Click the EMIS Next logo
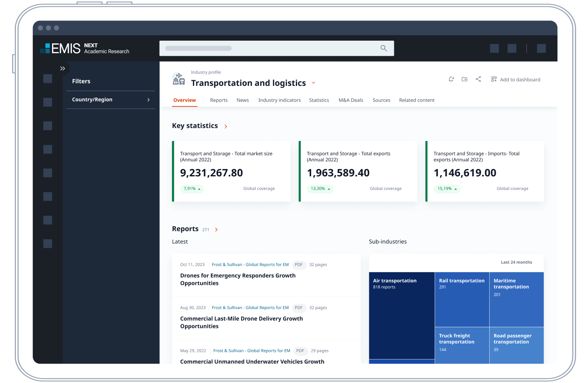This screenshot has height=383, width=588. (x=85, y=48)
